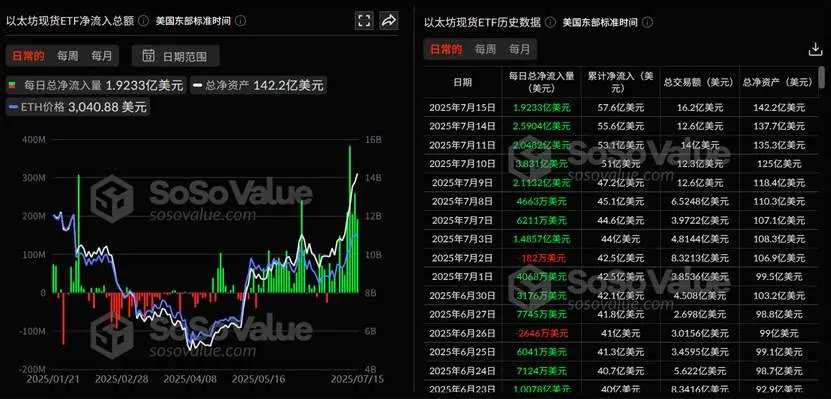
Task: Click the info icon after the table's 美国东部标准时间
Action: click(648, 22)
